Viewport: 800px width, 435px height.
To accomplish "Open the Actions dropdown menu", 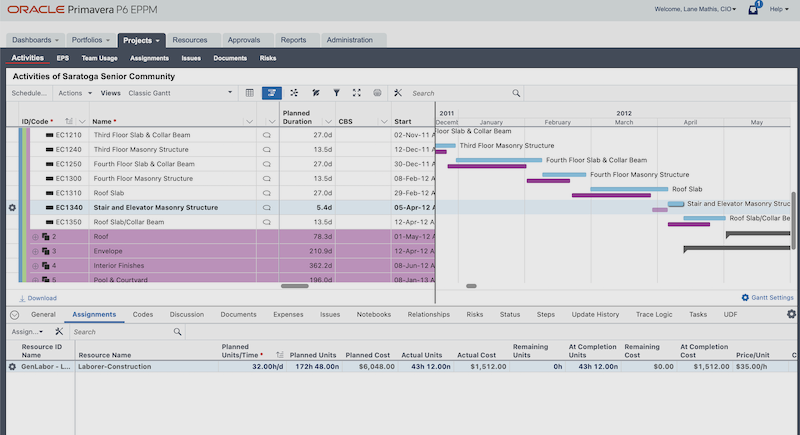I will coord(73,93).
